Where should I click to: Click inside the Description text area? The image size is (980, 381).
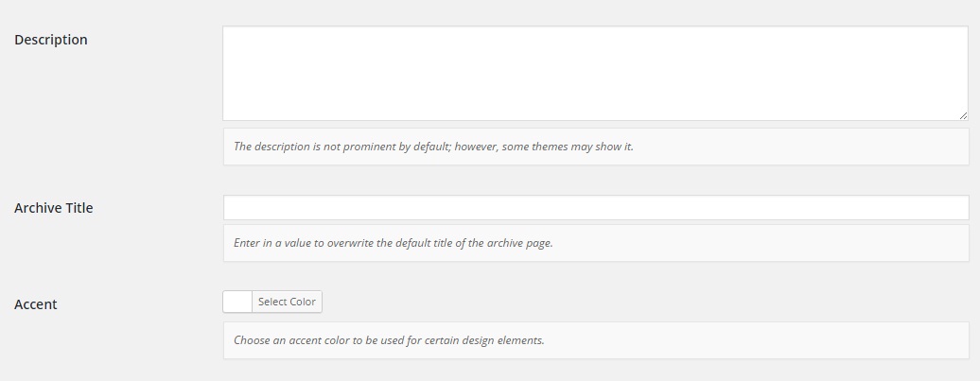[596, 73]
